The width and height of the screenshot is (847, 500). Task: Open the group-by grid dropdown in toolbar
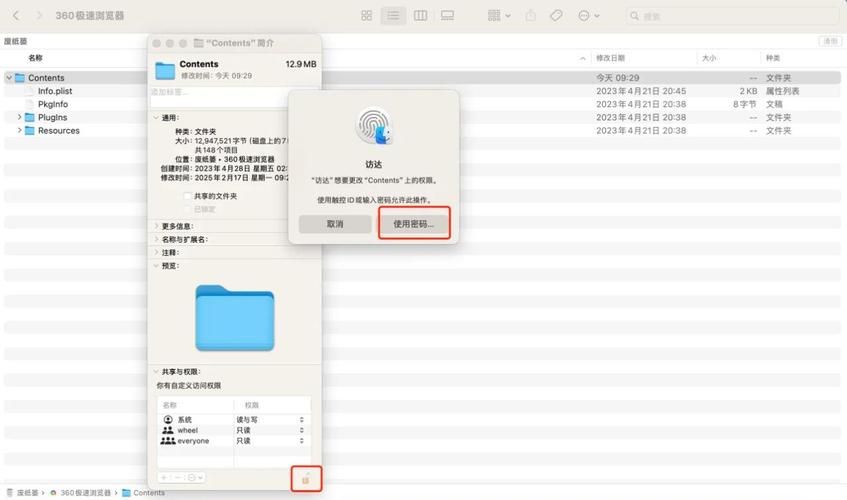click(499, 16)
